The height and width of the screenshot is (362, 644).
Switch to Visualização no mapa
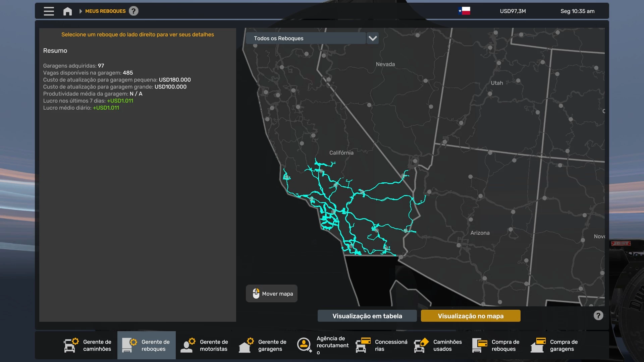[x=471, y=316]
